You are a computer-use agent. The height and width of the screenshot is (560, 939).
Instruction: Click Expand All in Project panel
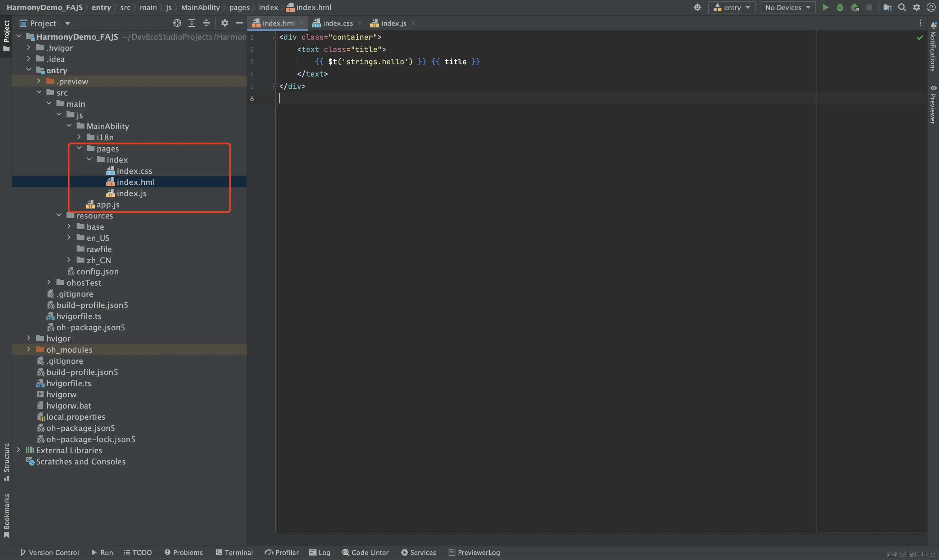click(192, 23)
